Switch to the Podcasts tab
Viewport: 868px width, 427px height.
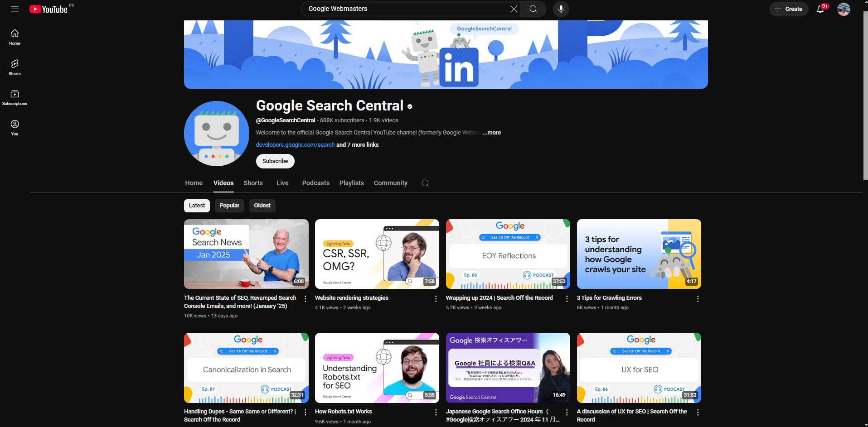point(315,183)
